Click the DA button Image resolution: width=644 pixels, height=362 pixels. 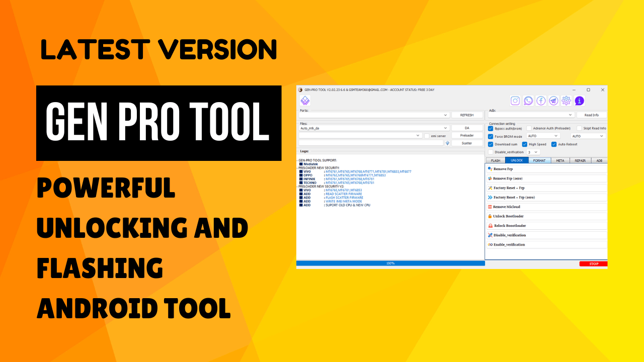click(467, 128)
